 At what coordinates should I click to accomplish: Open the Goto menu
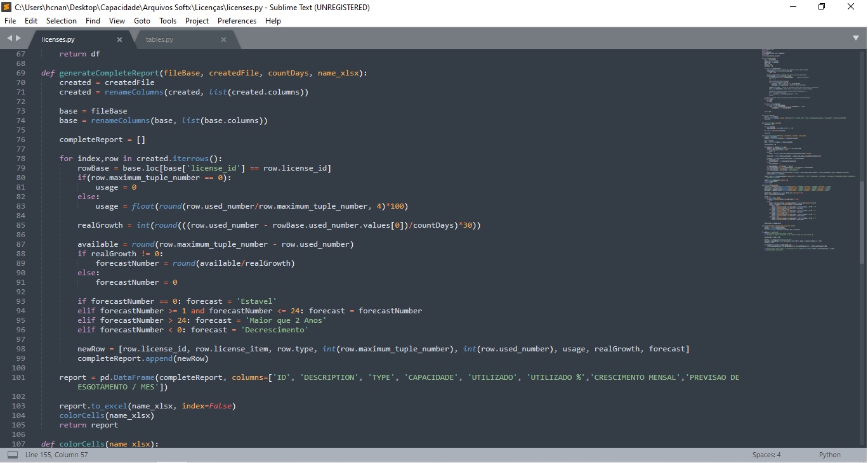[142, 21]
